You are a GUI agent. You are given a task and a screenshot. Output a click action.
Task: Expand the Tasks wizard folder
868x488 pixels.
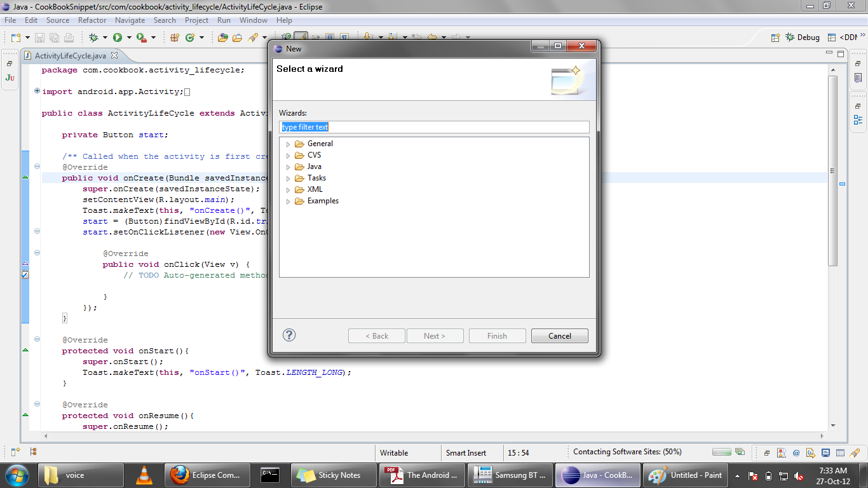coord(288,179)
